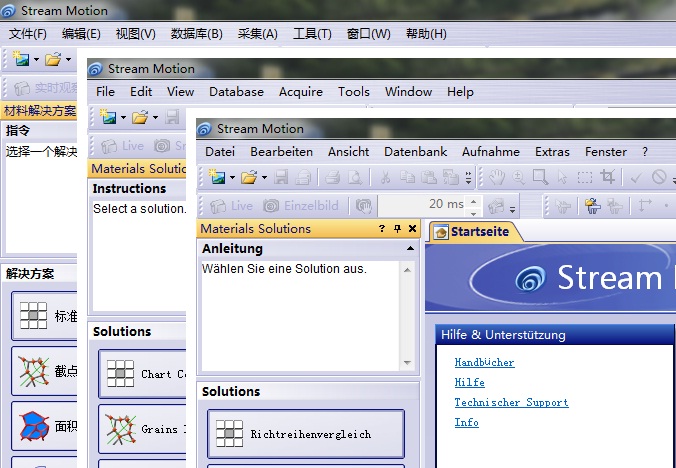Collapse the Anleitung section
Viewport: 676px width, 468px height.
pos(410,248)
